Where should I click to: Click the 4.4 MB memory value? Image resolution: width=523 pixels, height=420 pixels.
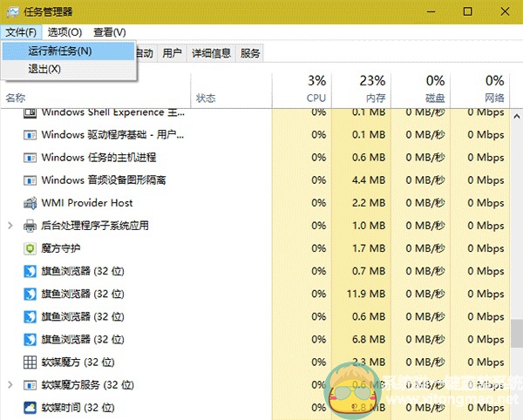[369, 180]
